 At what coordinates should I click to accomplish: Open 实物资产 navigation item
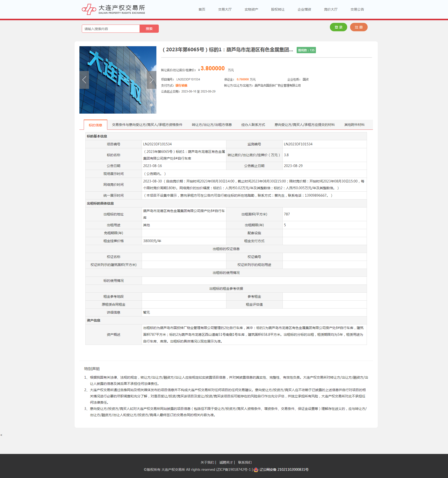click(251, 9)
